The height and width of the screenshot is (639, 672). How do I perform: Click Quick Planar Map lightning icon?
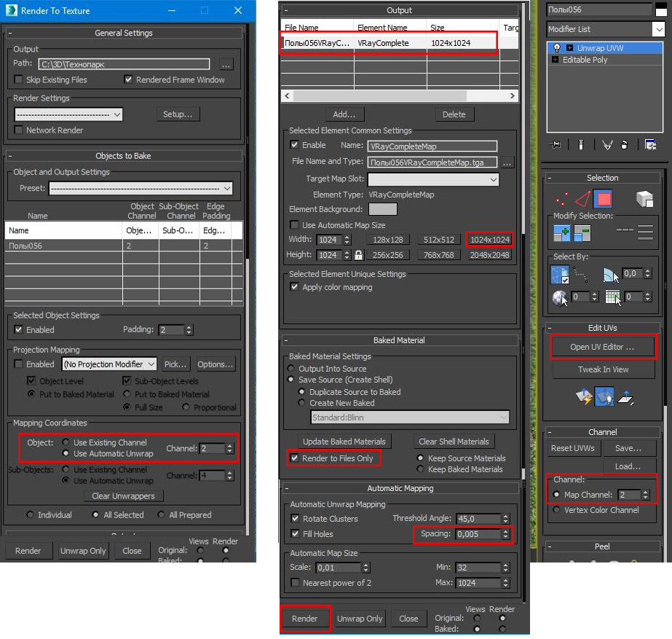pos(584,396)
